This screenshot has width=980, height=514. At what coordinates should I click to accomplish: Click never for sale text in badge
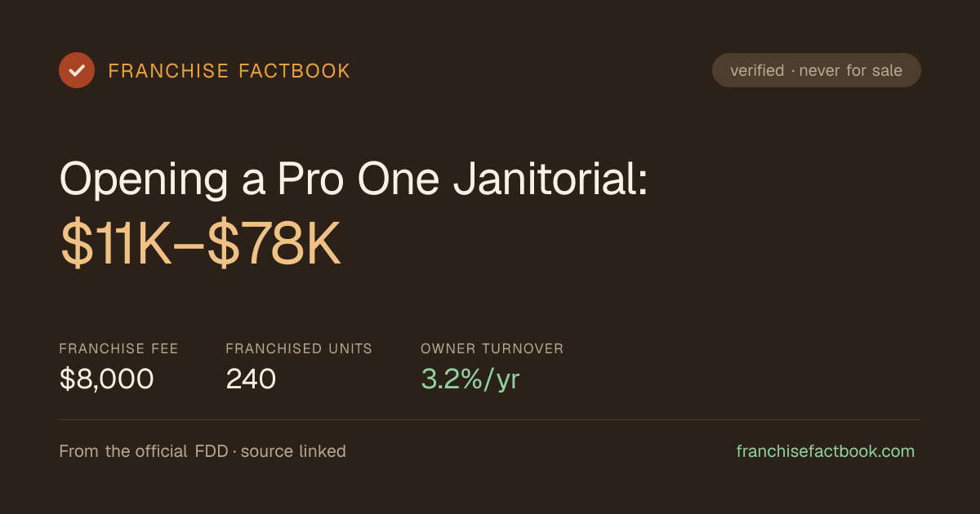pyautogui.click(x=851, y=71)
